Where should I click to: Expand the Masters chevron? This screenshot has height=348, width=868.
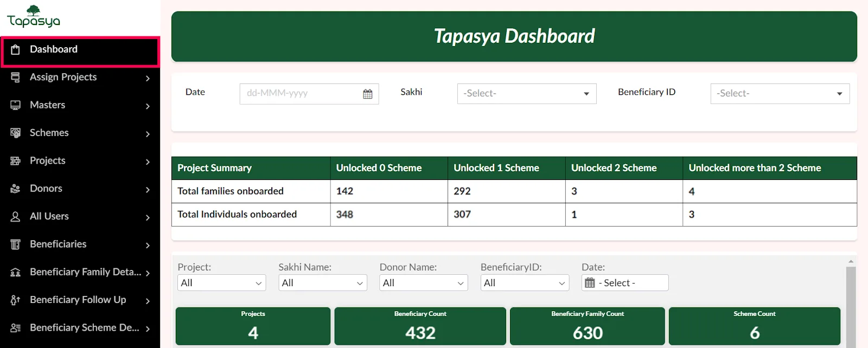click(x=148, y=106)
